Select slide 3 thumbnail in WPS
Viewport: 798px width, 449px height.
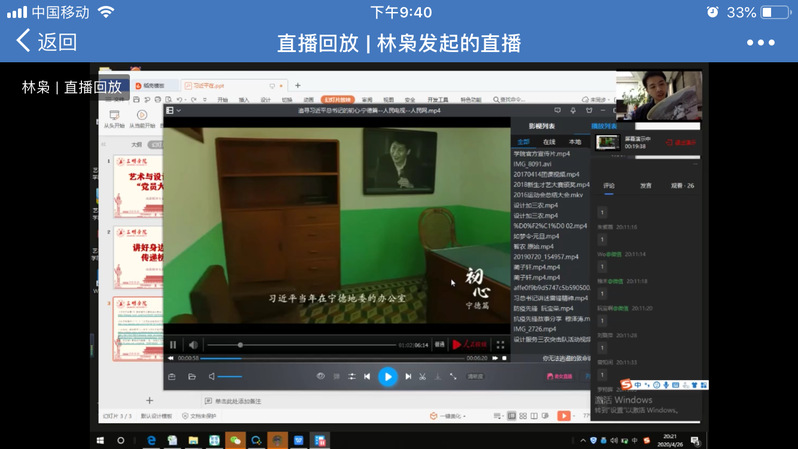[x=138, y=329]
